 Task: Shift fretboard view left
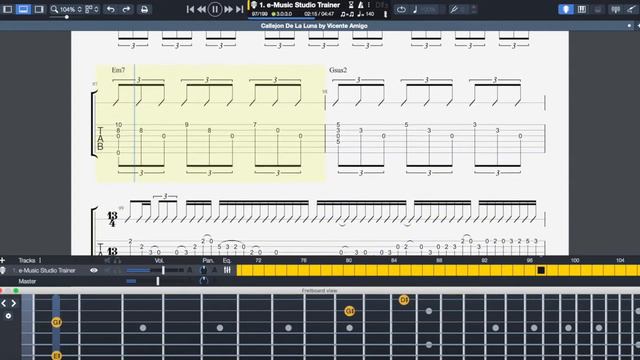(4, 303)
